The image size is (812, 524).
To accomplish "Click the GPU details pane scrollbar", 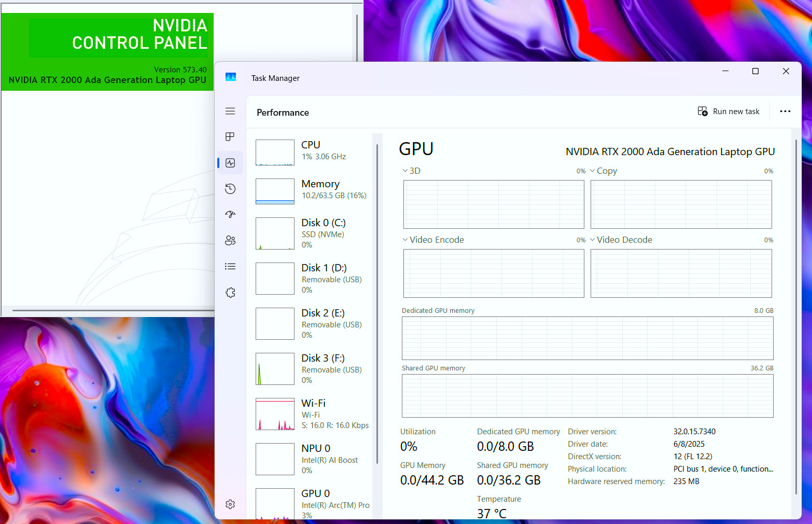I will pyautogui.click(x=796, y=316).
